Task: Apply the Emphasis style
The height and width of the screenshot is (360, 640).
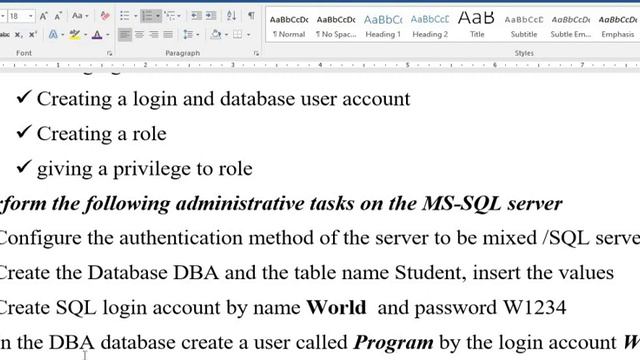Action: tap(618, 26)
